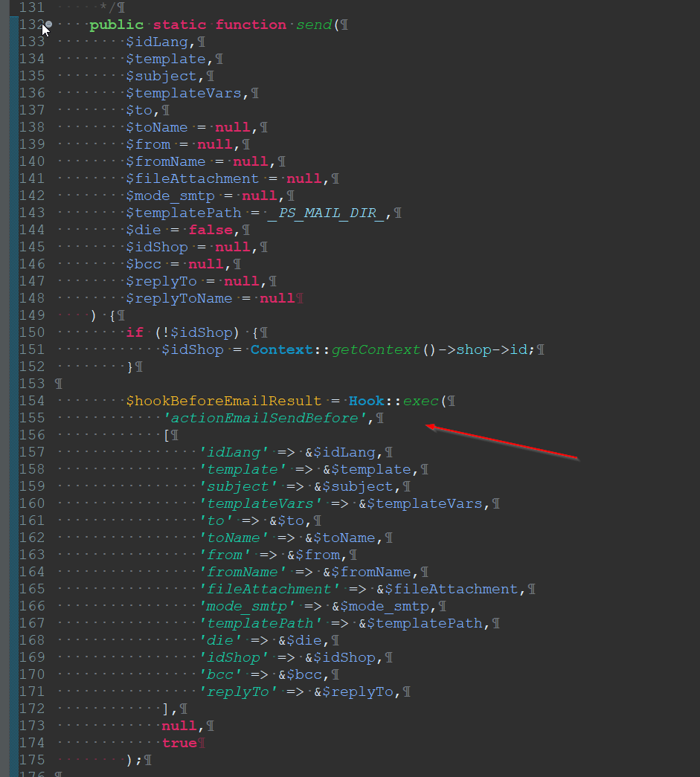This screenshot has width=700, height=777.
Task: Click $fromName on line 140
Action: pos(166,161)
